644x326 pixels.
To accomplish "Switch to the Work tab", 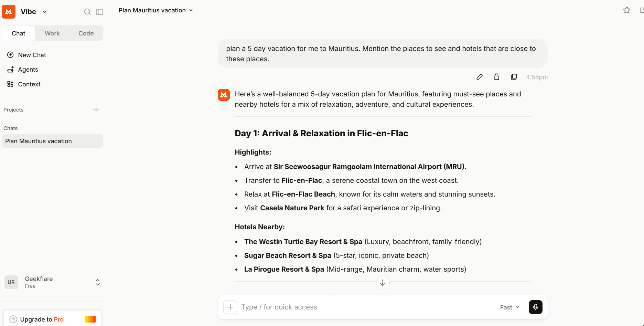I will tap(52, 33).
